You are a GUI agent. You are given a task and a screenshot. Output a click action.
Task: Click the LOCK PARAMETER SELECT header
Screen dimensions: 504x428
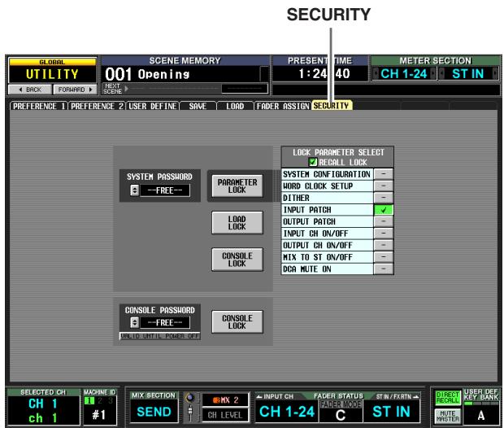coord(338,152)
